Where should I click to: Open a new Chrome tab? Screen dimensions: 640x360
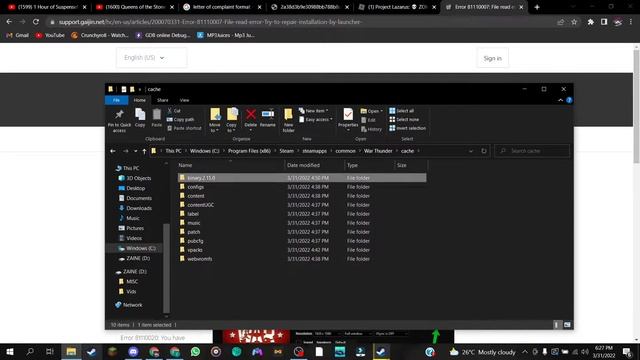coord(537,7)
